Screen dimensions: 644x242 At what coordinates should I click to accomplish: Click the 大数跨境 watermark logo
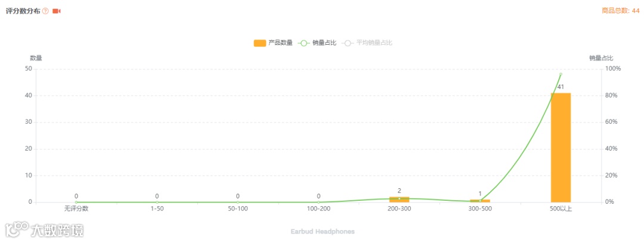(x=44, y=229)
